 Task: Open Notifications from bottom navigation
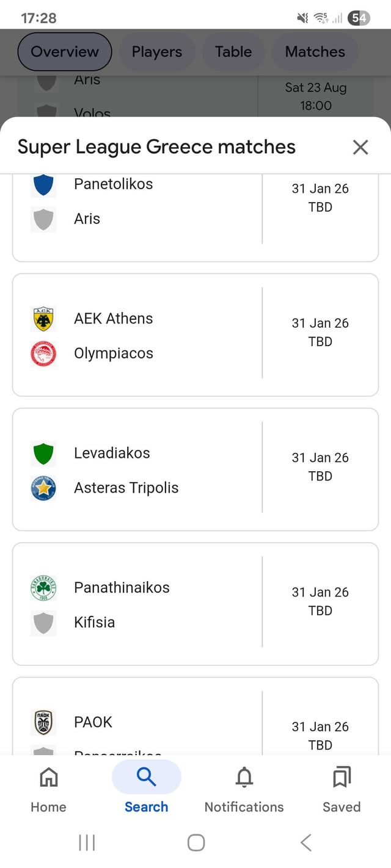(x=244, y=787)
